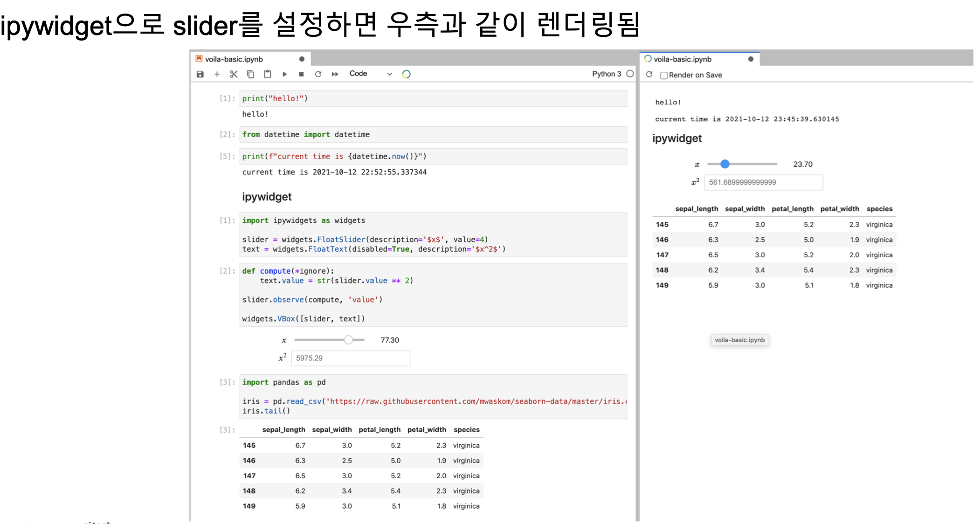Insert a new cell with plus icon
This screenshot has height=524, width=980.
point(217,74)
